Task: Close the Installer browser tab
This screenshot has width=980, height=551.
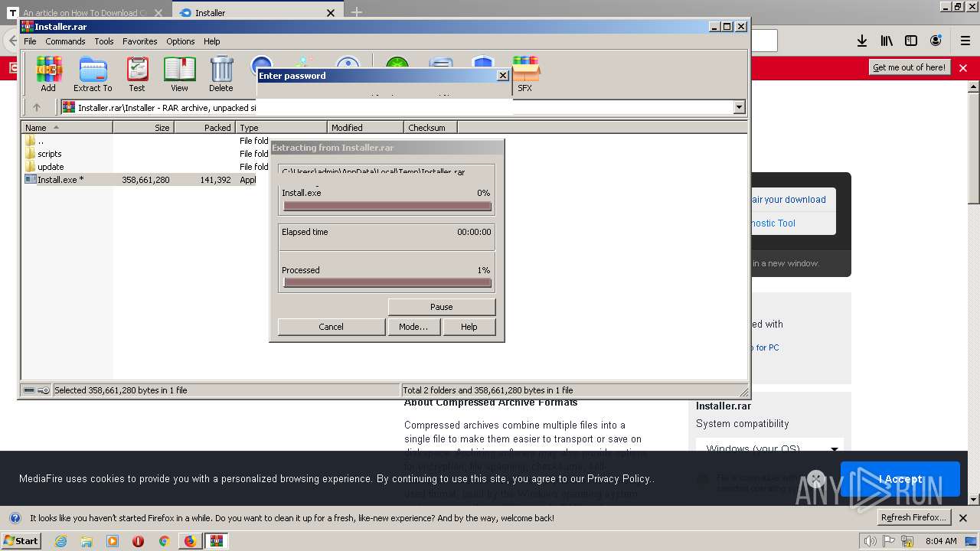Action: click(x=331, y=13)
